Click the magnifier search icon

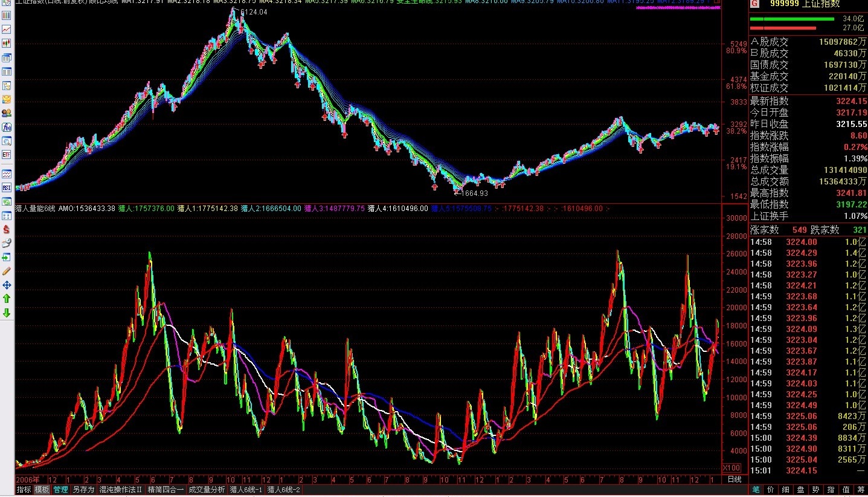[x=7, y=141]
